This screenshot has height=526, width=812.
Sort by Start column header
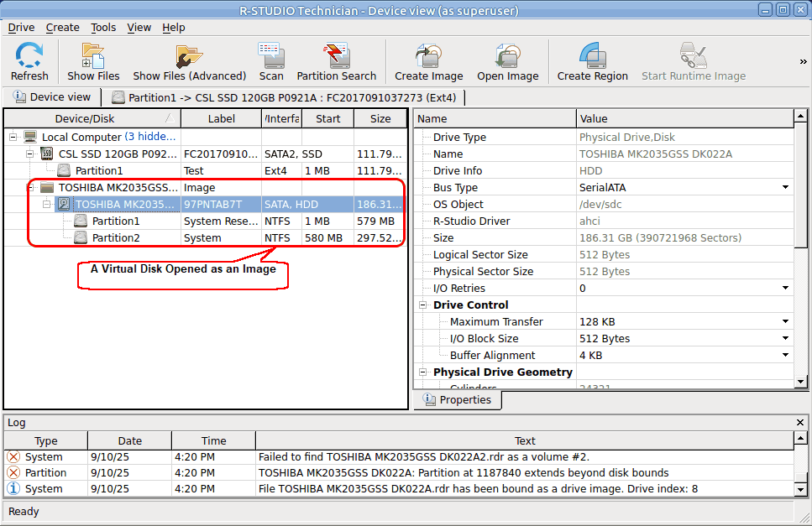327,119
